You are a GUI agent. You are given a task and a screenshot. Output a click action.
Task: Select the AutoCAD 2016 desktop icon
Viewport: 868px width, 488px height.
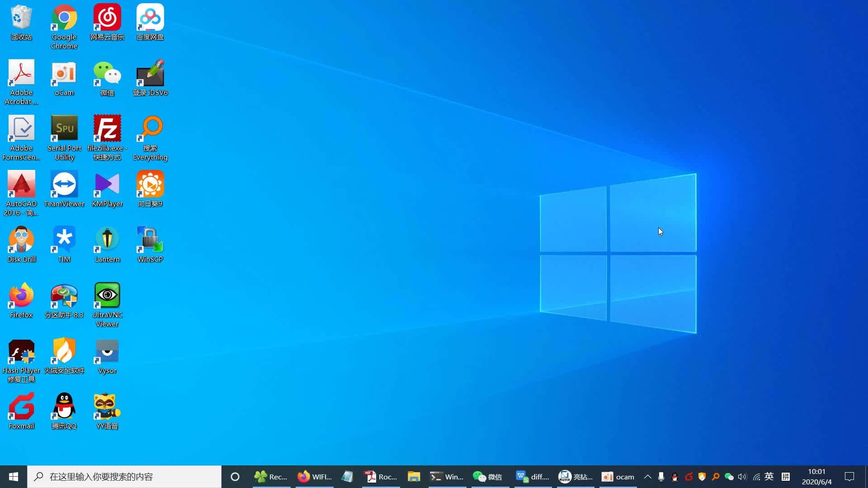pos(21,193)
